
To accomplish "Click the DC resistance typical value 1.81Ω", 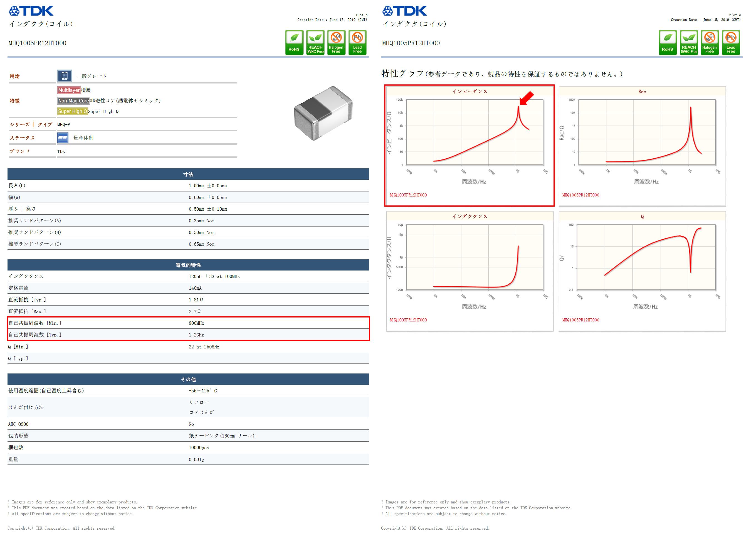I will coord(196,300).
